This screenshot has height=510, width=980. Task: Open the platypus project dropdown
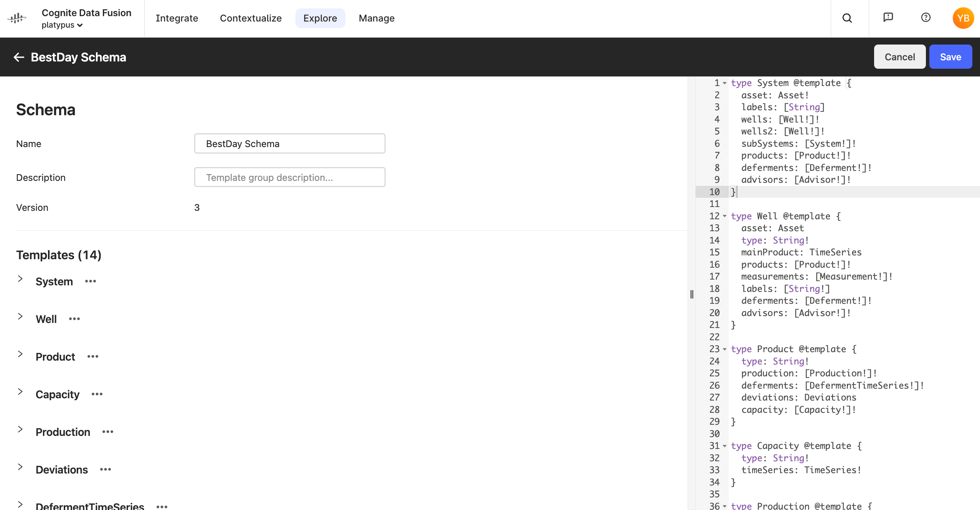[62, 25]
